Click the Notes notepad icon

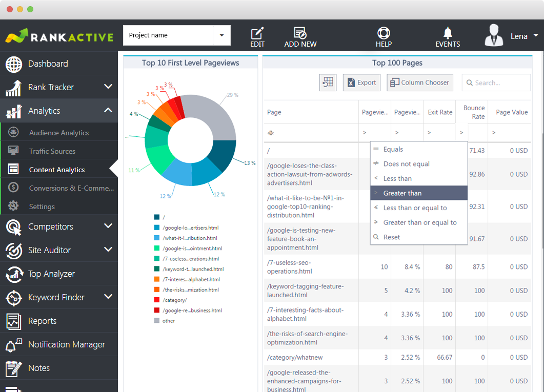coord(14,369)
